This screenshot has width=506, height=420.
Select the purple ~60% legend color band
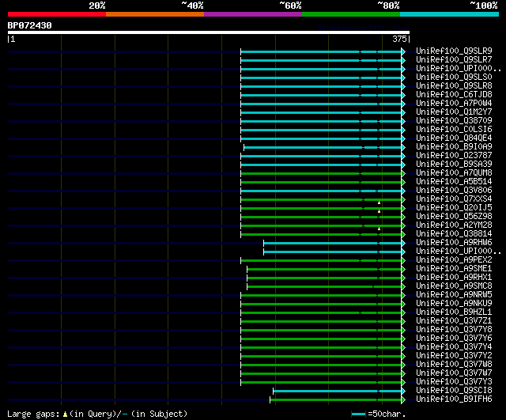coord(252,14)
